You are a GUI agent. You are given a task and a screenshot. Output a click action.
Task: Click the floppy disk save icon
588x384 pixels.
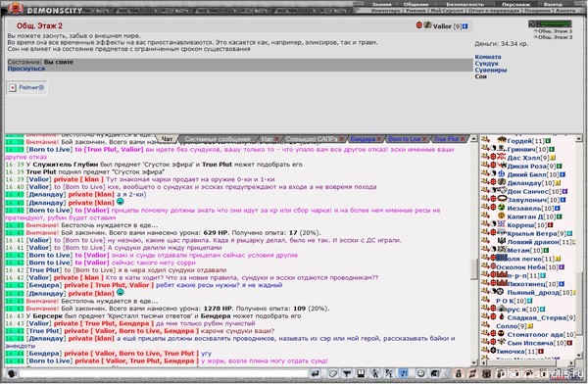[361, 373]
